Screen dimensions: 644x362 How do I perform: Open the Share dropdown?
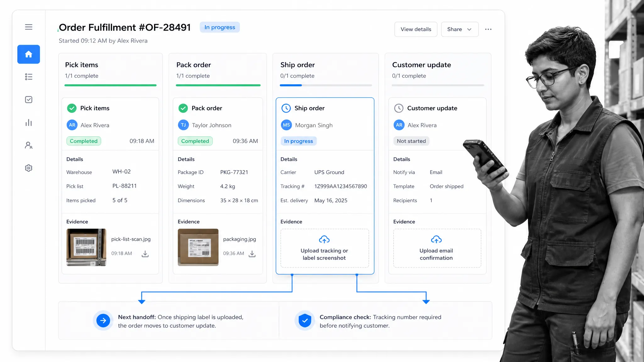[x=460, y=29]
